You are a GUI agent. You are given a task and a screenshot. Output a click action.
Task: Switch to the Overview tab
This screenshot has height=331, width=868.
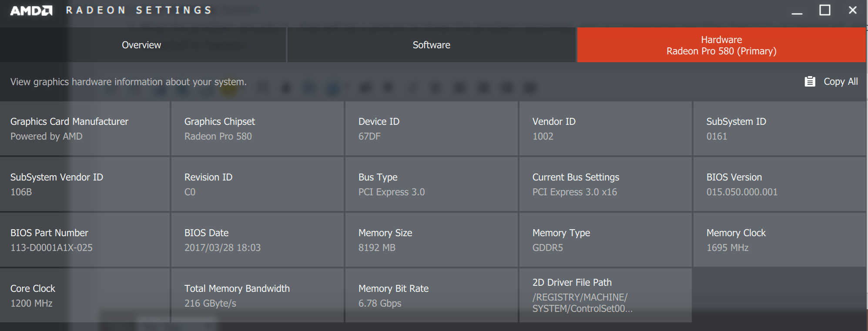[141, 45]
